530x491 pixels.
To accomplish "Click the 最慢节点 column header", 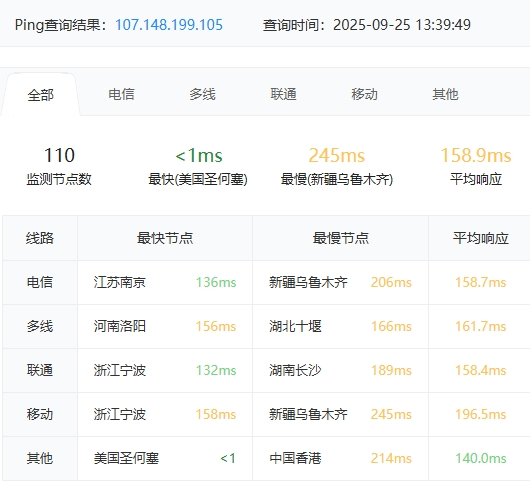I will (x=340, y=238).
